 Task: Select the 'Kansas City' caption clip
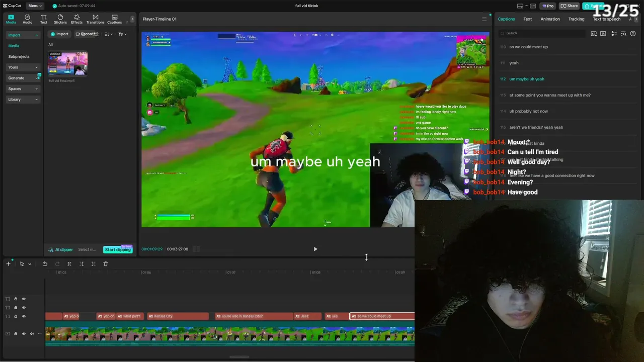(x=178, y=316)
